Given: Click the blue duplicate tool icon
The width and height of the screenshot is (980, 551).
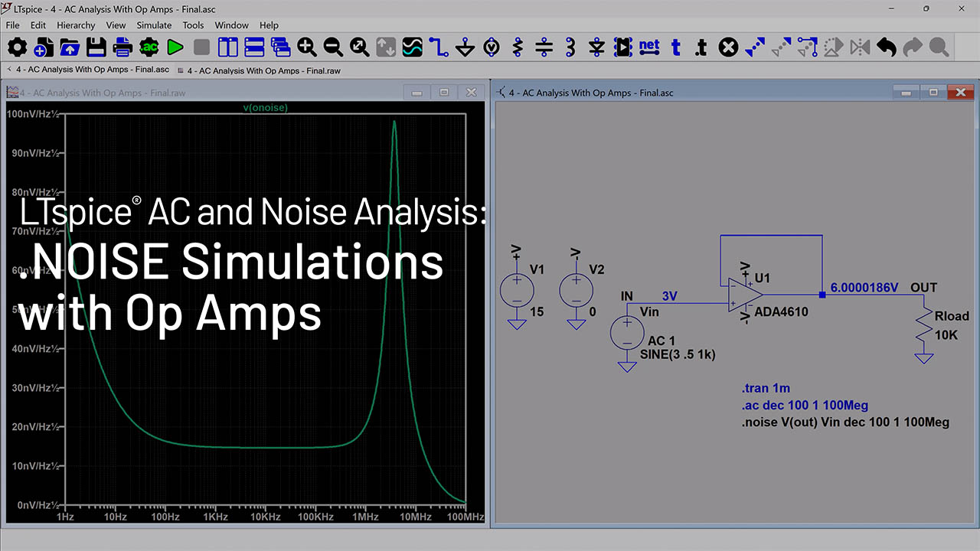Looking at the screenshot, I should click(x=755, y=47).
